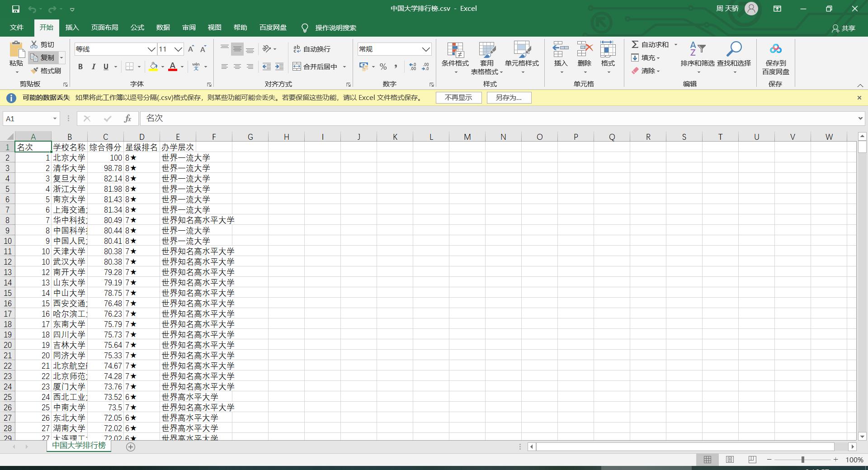Screen dimensions: 868x470
Task: Open Conditional Formatting (条件格式)
Action: coord(455,58)
